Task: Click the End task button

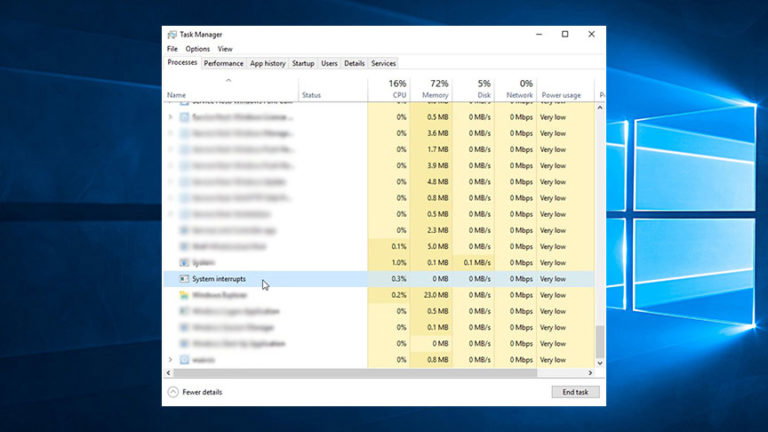Action: 575,392
